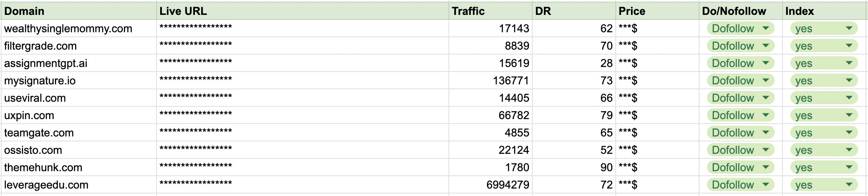Click the Traffic column header
Viewport: 868px width, 196px height.
click(x=490, y=11)
